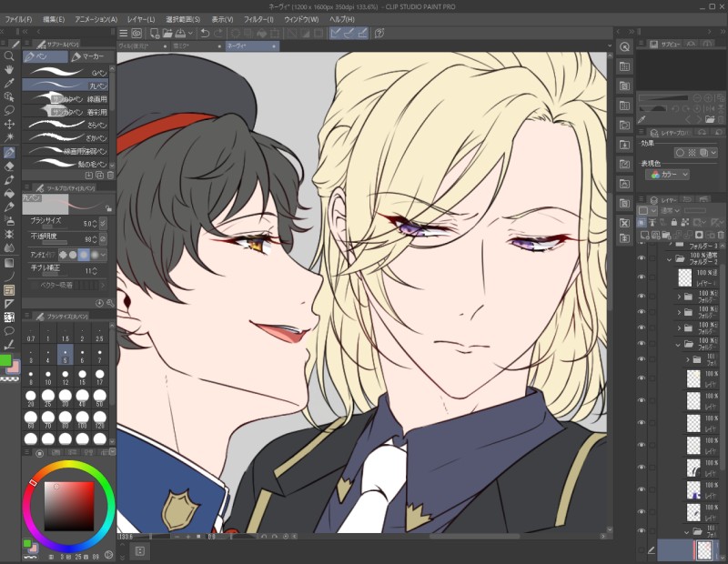Select the Eyedropper tool in left toolbar
The image size is (728, 564).
pos(9,83)
